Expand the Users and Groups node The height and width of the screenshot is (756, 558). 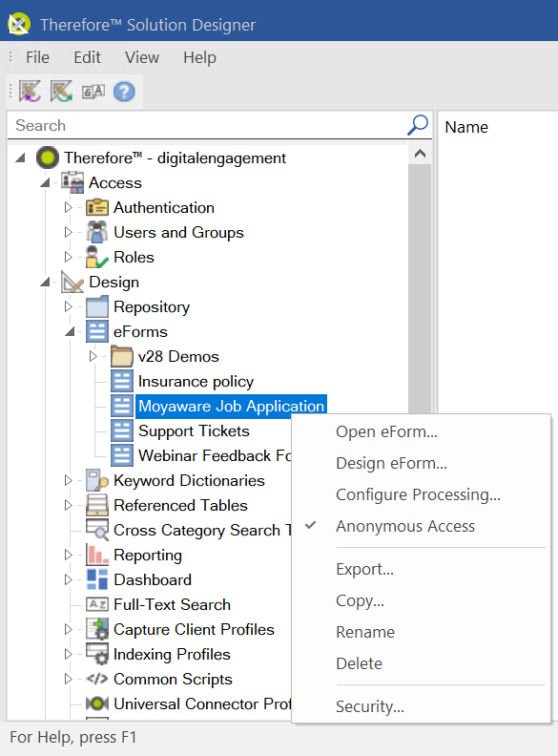coord(68,232)
